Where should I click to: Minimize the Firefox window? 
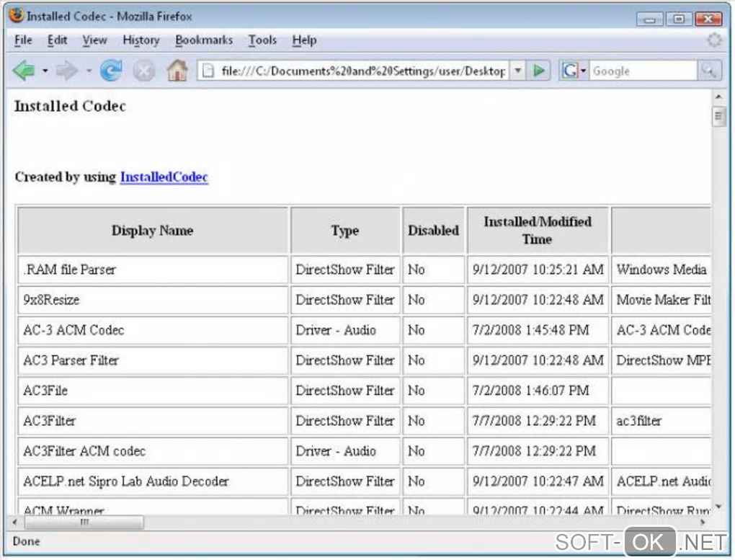[x=650, y=19]
